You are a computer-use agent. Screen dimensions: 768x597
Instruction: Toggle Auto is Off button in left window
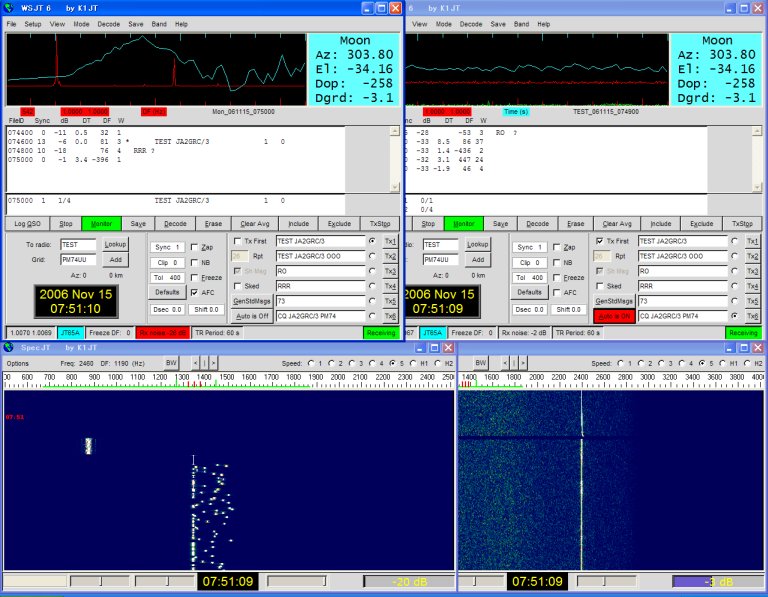click(251, 316)
